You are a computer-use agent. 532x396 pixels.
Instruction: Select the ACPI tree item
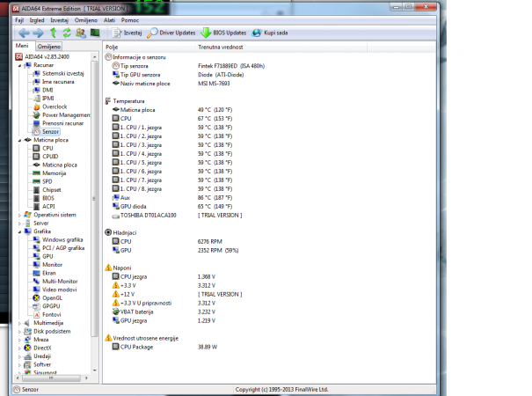[44, 207]
